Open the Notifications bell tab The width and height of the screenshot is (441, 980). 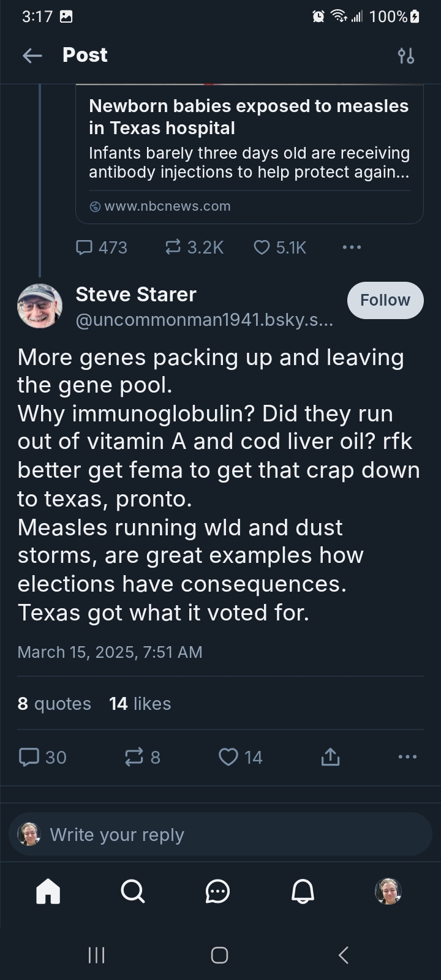tap(303, 891)
